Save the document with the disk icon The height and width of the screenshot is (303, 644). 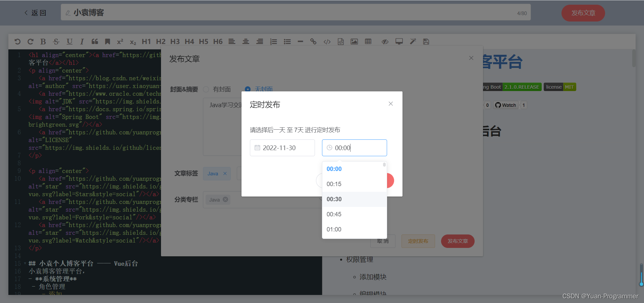[x=426, y=42]
